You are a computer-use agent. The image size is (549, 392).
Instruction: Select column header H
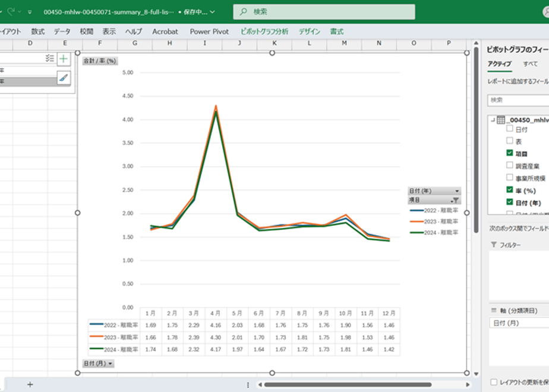(x=169, y=43)
